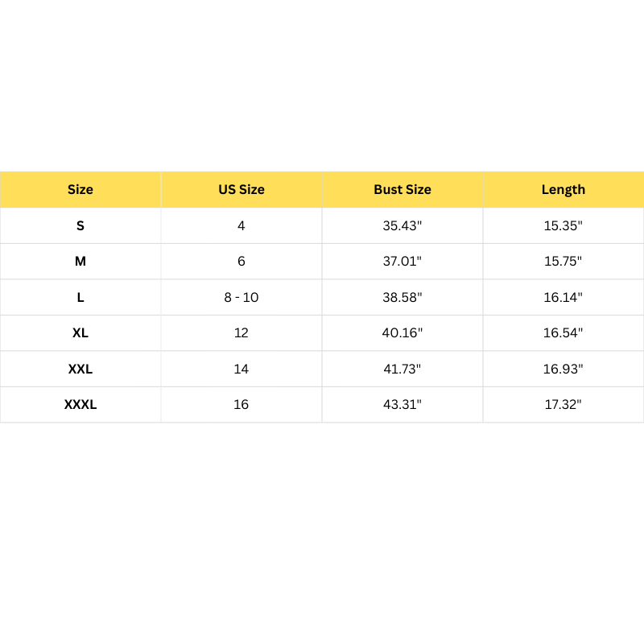Select the L size row label
Viewport: 644px width, 644px height.
coord(80,297)
